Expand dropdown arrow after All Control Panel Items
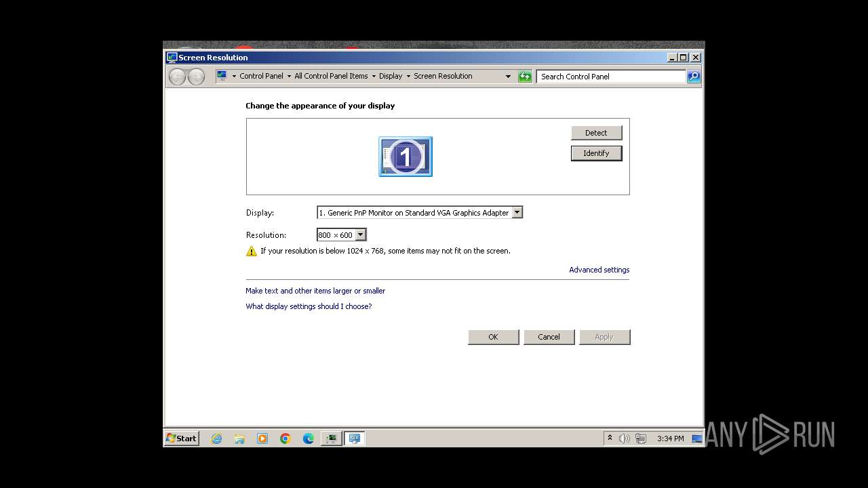868x488 pixels. tap(373, 77)
